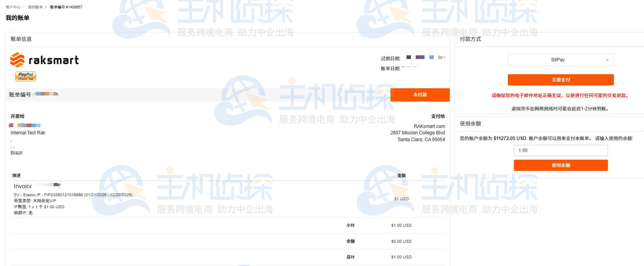The height and width of the screenshot is (266, 644).
Task: Click the 使用余额 use balance button
Action: [561, 165]
